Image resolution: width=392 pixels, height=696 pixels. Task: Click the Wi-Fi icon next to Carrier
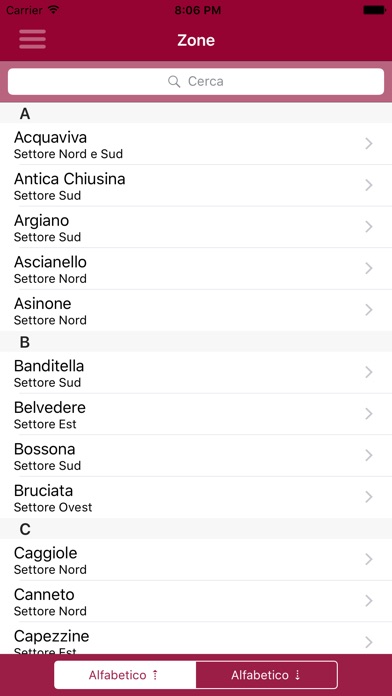pyautogui.click(x=53, y=10)
